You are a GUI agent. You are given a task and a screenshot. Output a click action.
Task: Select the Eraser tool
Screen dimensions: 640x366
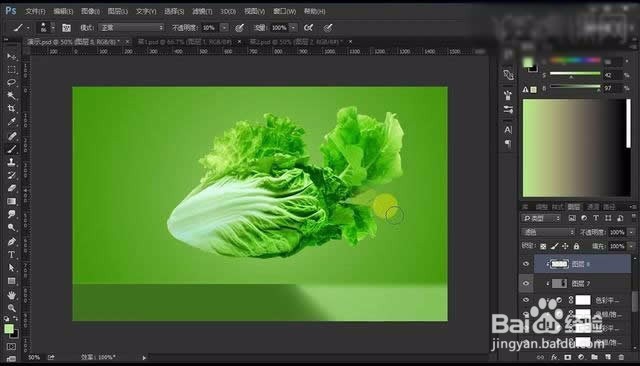coord(11,188)
